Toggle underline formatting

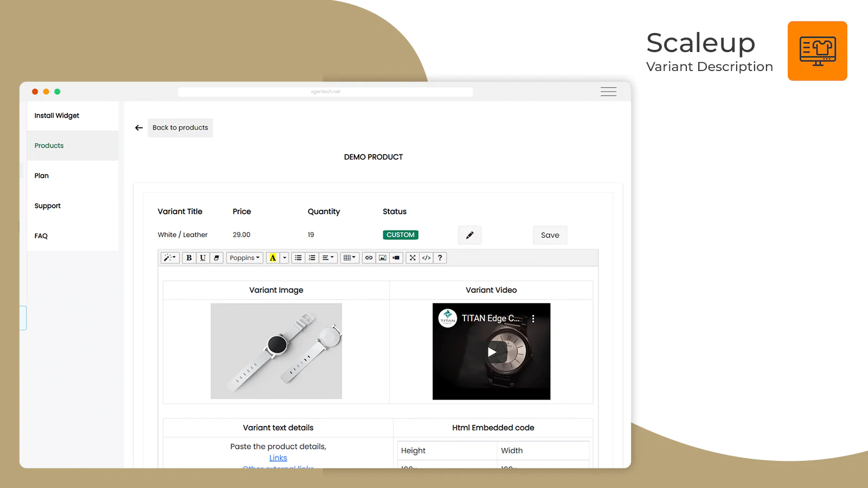(202, 258)
